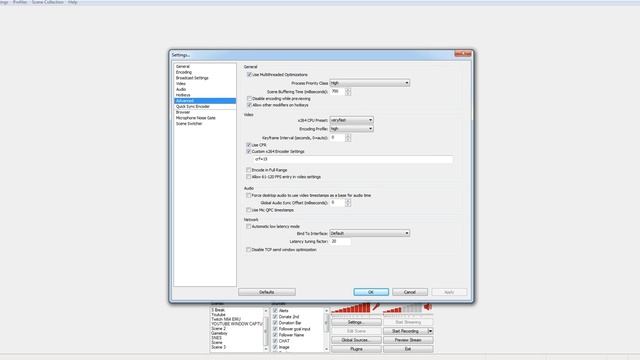
Task: Click the scenes list scrollbar
Action: click(266, 330)
